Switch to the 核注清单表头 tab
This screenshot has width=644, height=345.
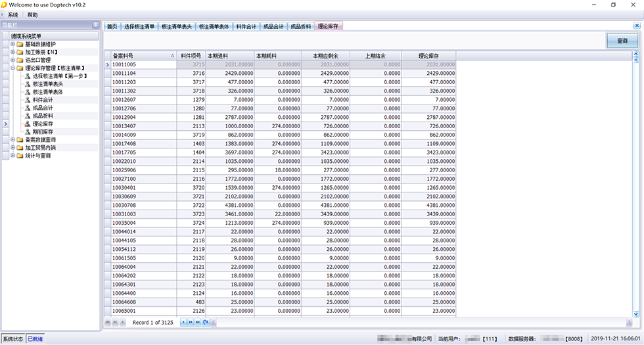[177, 26]
